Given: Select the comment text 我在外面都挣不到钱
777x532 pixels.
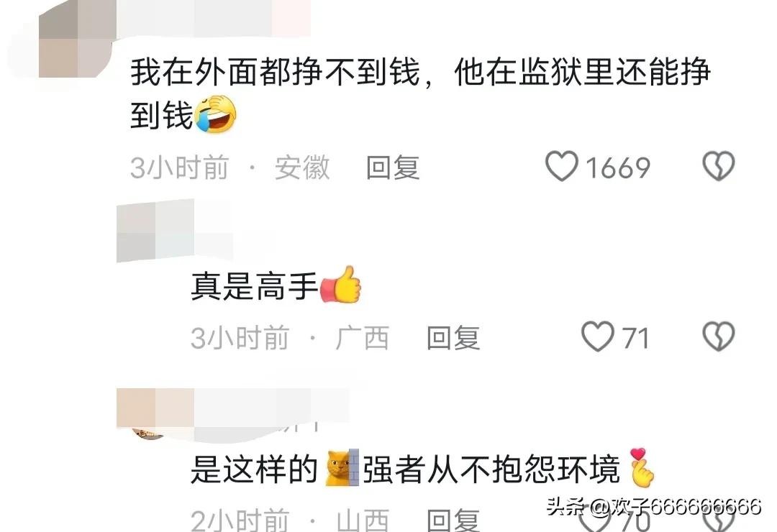Looking at the screenshot, I should (x=276, y=73).
